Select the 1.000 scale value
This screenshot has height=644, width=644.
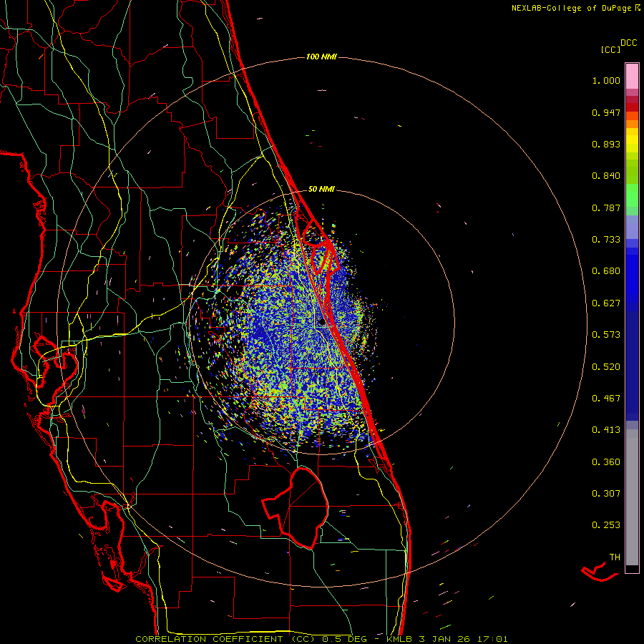606,80
